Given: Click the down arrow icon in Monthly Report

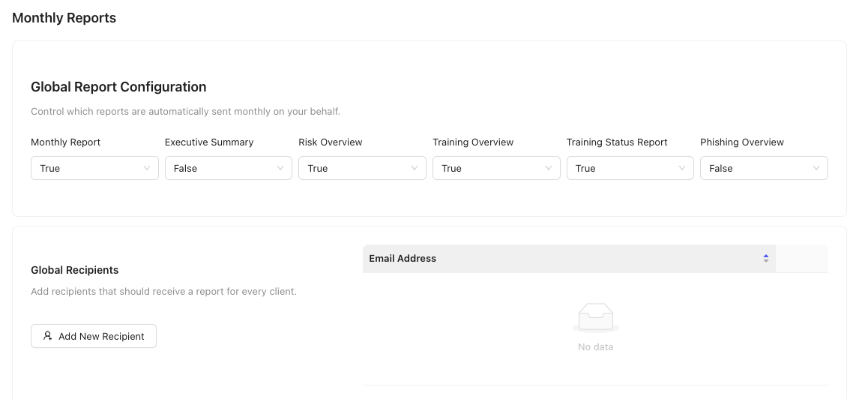Looking at the screenshot, I should pos(147,169).
